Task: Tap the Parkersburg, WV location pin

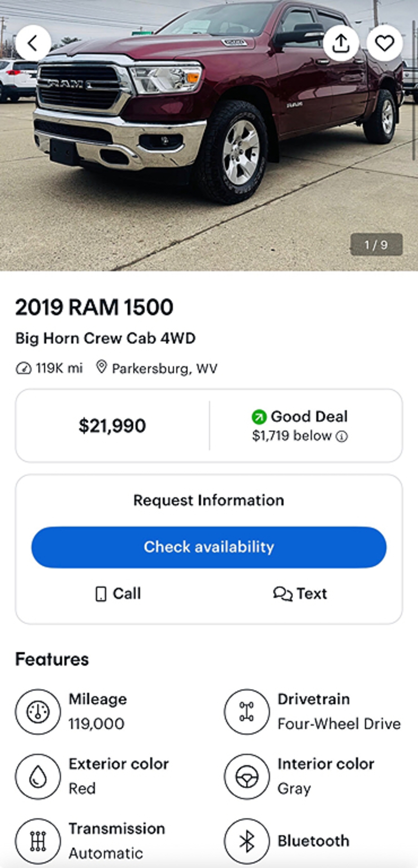Action: click(101, 367)
